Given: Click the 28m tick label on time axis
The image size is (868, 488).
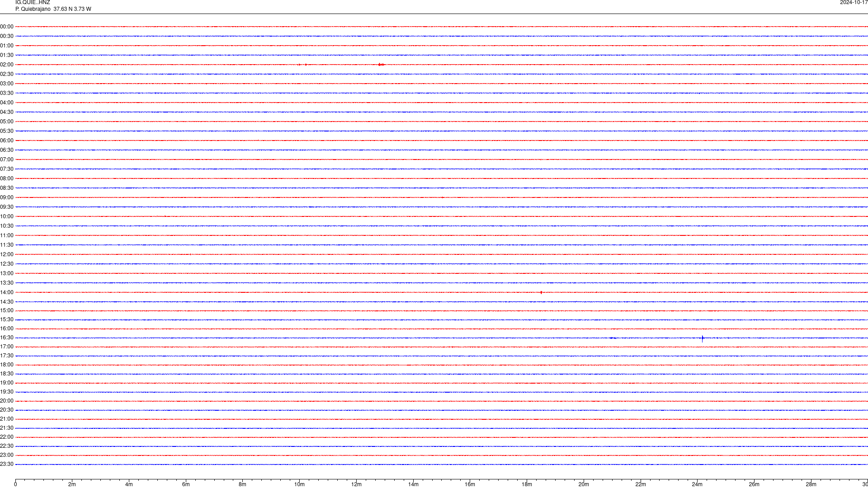Looking at the screenshot, I should (x=811, y=484).
